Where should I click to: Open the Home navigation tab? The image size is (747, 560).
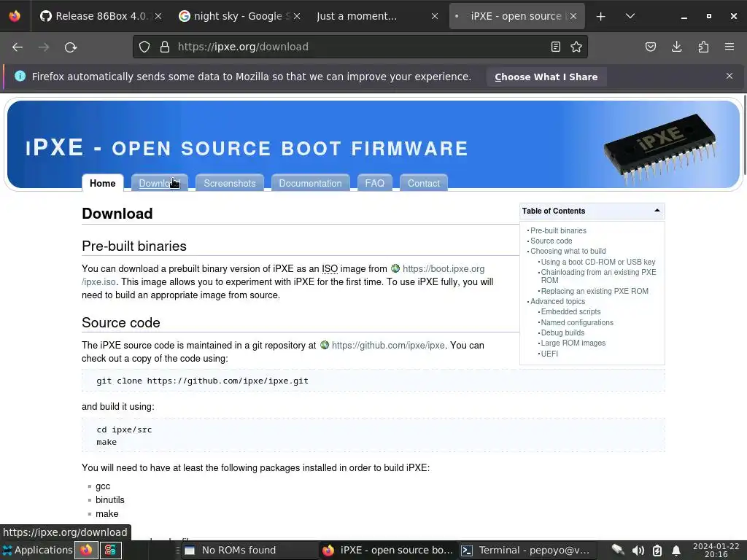click(x=102, y=183)
